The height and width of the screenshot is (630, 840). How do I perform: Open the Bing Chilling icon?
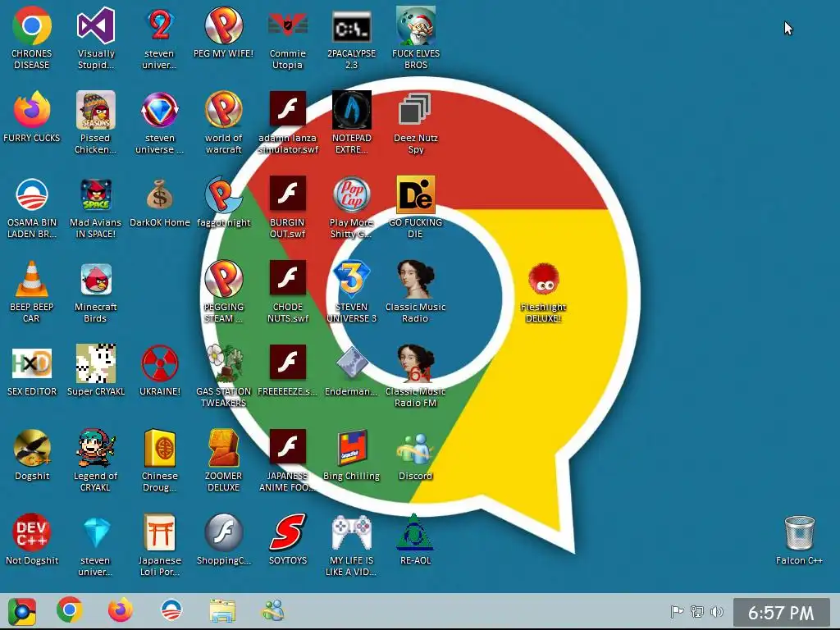pos(351,448)
